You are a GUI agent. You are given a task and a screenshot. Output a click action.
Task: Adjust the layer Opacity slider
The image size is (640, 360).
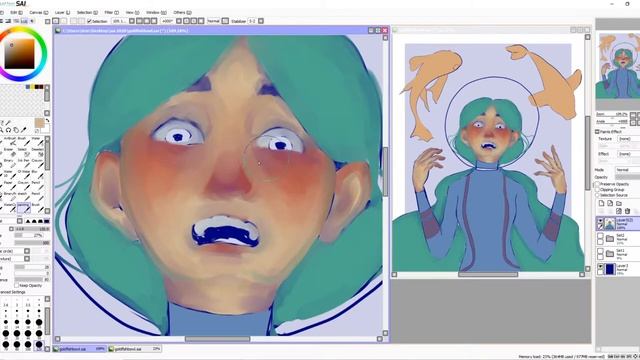[627, 177]
